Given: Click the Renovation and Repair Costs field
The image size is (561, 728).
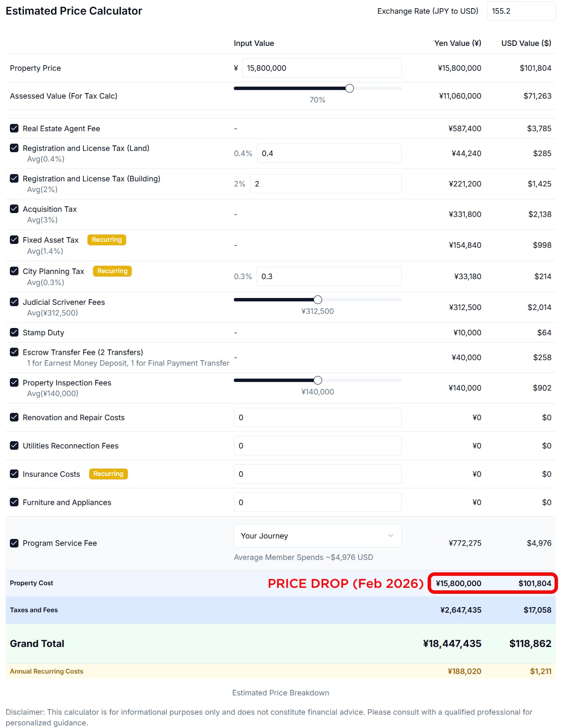Looking at the screenshot, I should 317,417.
